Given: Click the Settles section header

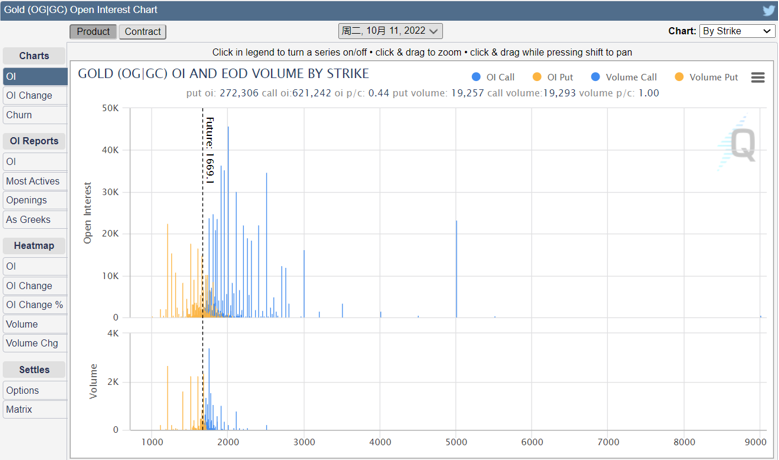Looking at the screenshot, I should (x=34, y=370).
